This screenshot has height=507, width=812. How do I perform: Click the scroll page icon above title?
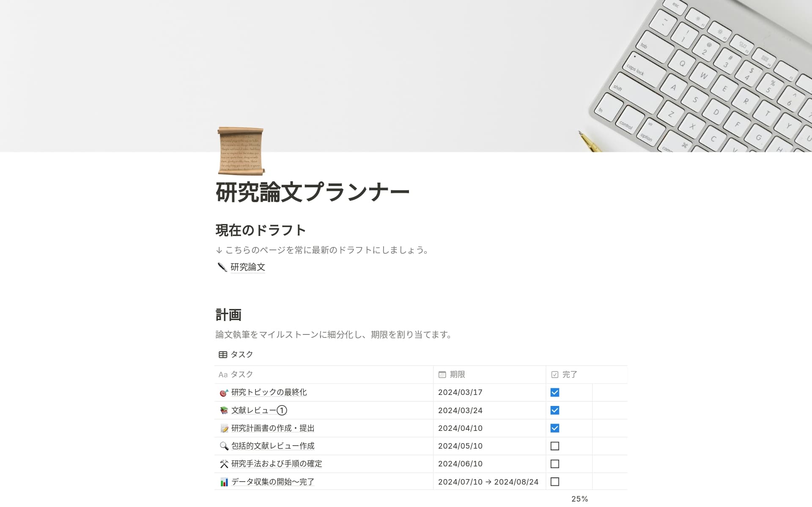coord(241,151)
